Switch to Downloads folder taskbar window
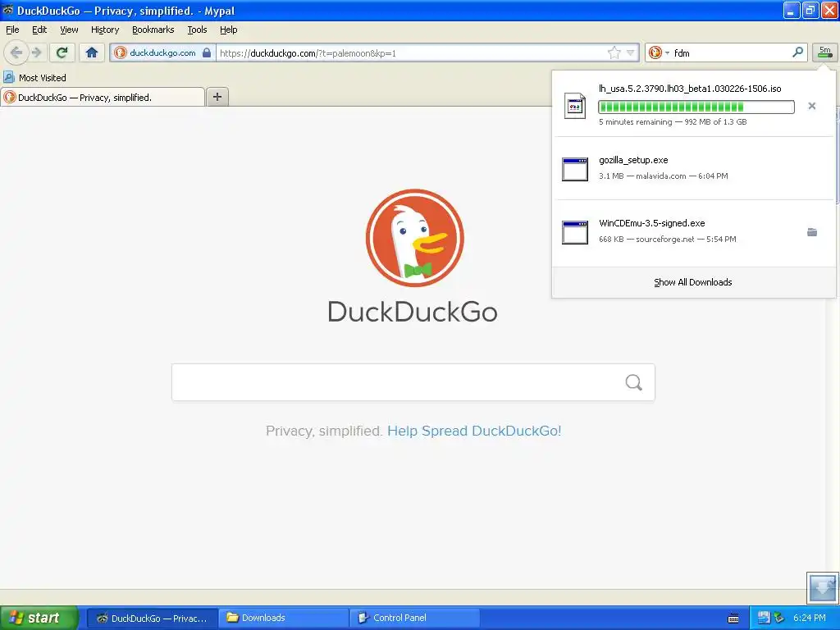The image size is (840, 630). pyautogui.click(x=283, y=618)
